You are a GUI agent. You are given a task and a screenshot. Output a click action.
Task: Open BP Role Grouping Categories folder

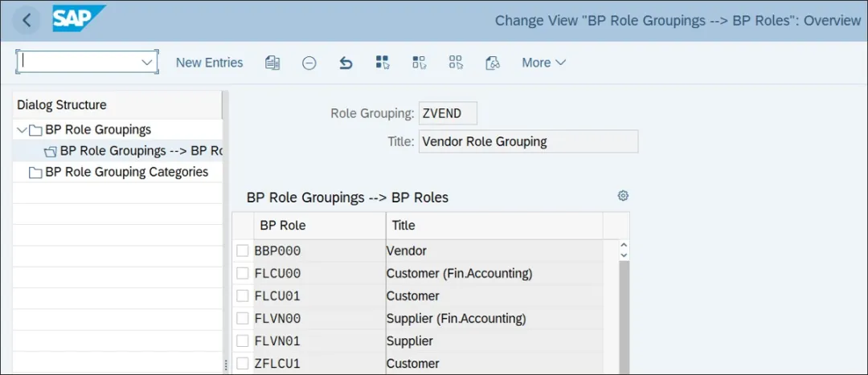pyautogui.click(x=126, y=172)
